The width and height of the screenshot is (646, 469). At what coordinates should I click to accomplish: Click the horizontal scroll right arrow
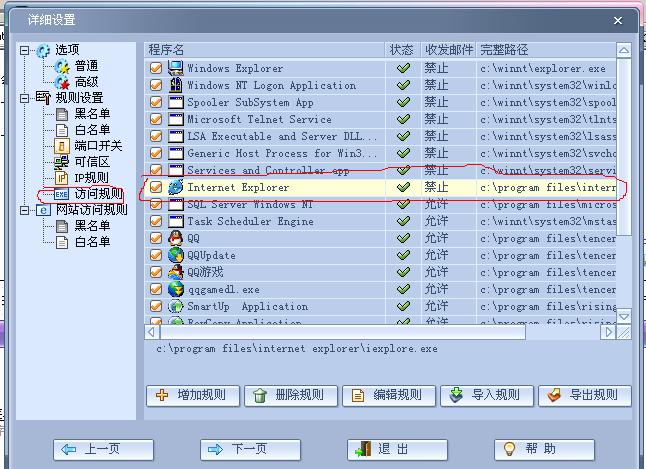pos(608,332)
